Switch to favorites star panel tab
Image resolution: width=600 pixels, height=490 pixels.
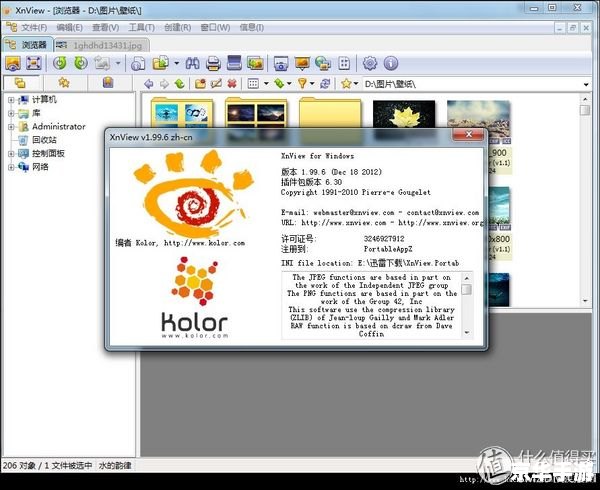coord(64,83)
